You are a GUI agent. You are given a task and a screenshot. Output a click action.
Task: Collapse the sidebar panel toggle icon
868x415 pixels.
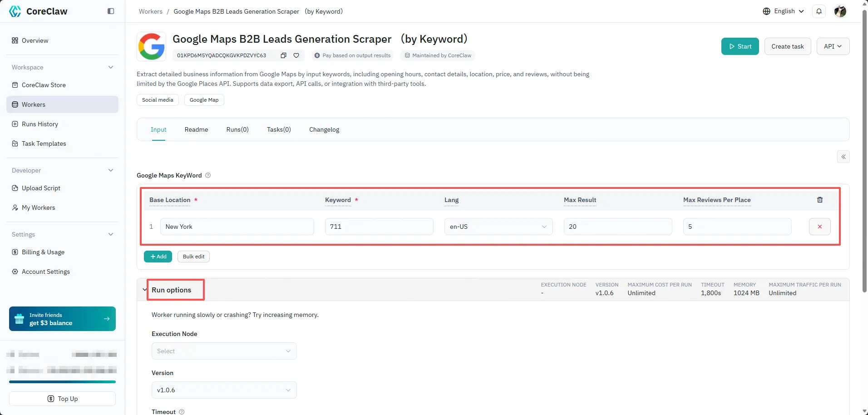pos(111,11)
